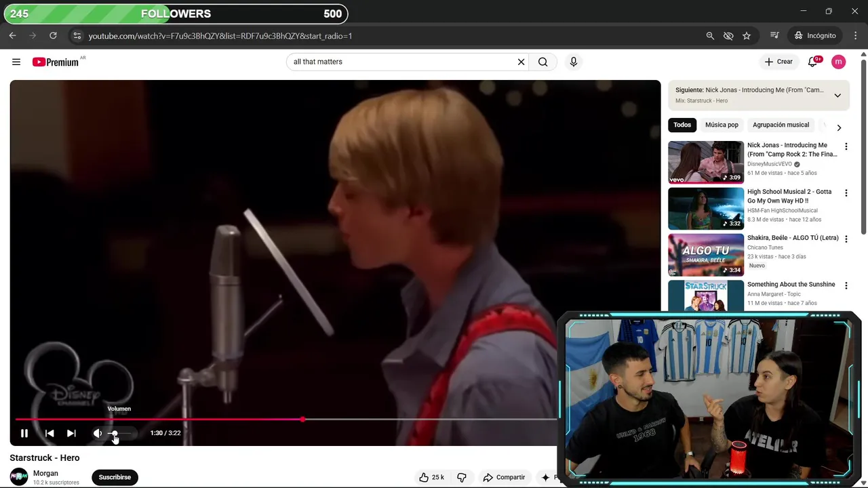Open options menu for Something About the Sunshine
The height and width of the screenshot is (488, 868).
[846, 286]
